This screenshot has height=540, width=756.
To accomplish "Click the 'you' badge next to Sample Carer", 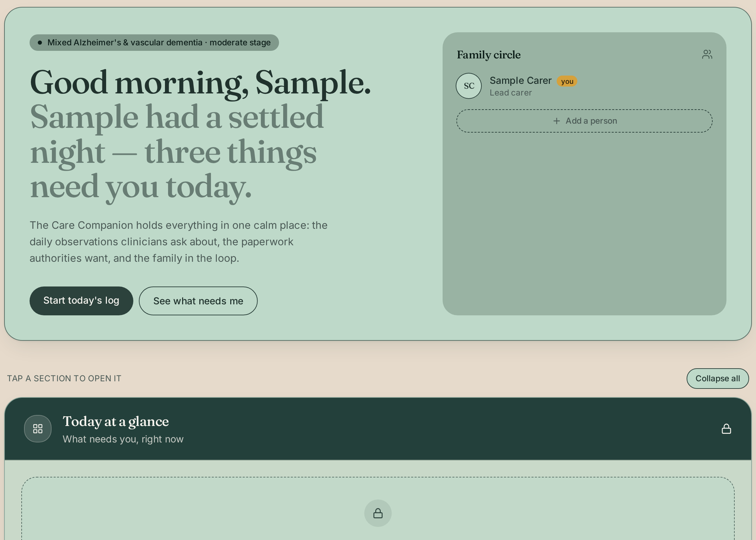I will [567, 81].
